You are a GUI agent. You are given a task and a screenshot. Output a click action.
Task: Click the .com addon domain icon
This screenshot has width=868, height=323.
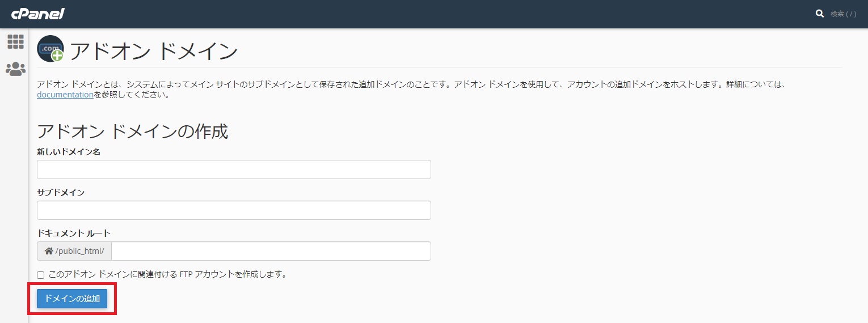50,49
